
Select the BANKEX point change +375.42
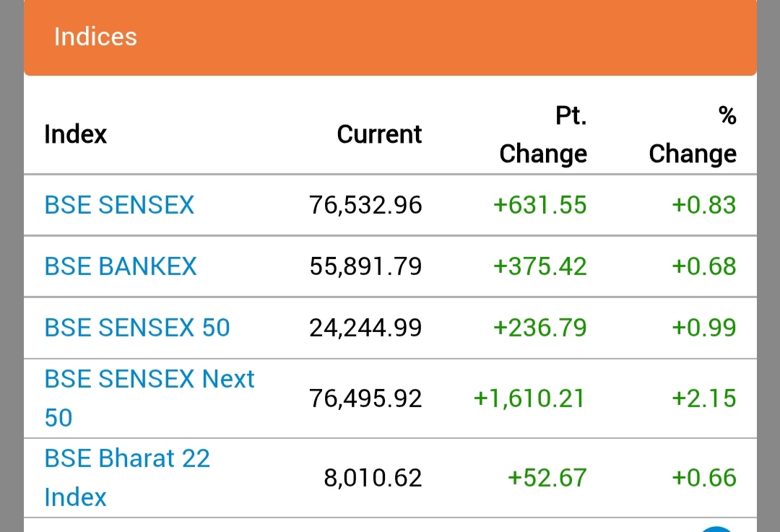point(539,266)
